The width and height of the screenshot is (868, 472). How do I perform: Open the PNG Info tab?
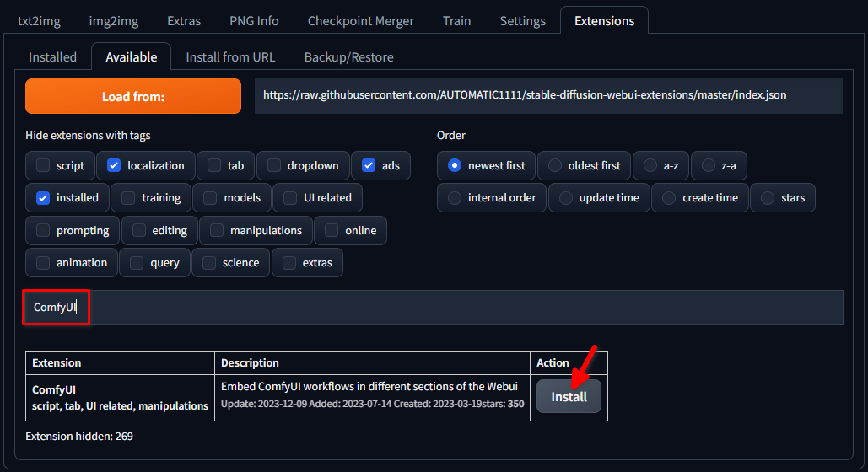(x=254, y=21)
